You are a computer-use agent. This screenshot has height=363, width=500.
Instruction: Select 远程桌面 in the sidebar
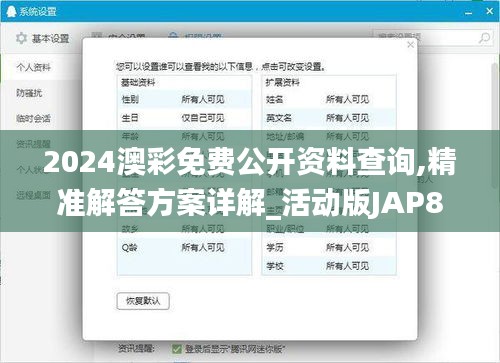(x=33, y=195)
